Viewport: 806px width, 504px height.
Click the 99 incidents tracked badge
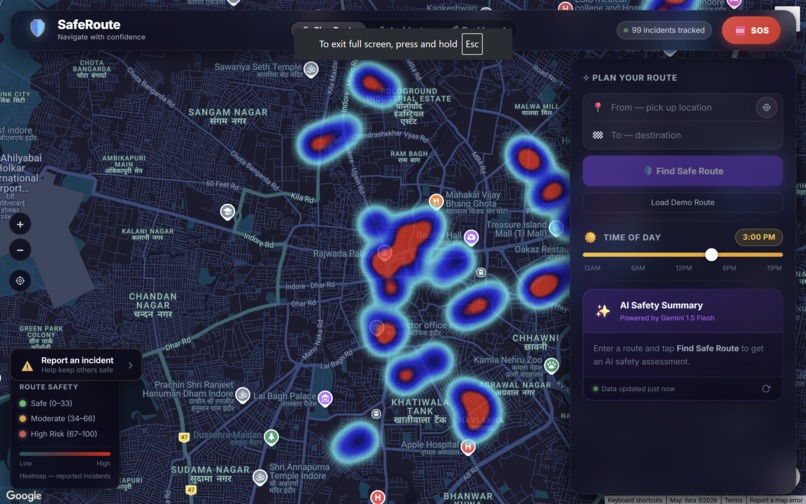click(664, 30)
